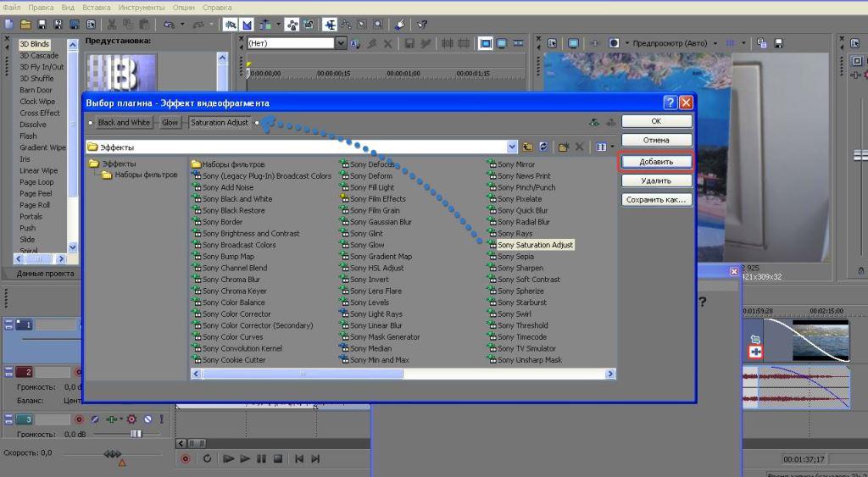Click the Black and White chain button

(123, 123)
